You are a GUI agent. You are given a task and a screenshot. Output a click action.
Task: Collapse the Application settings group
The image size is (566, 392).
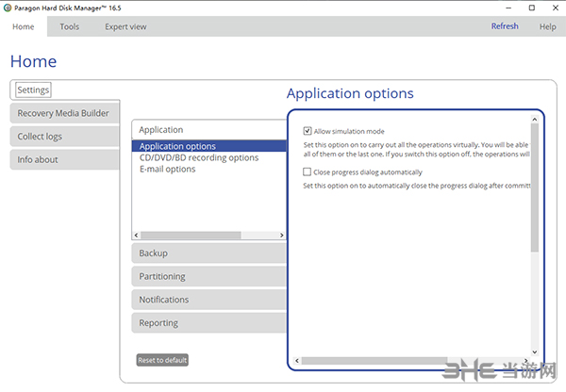point(209,130)
